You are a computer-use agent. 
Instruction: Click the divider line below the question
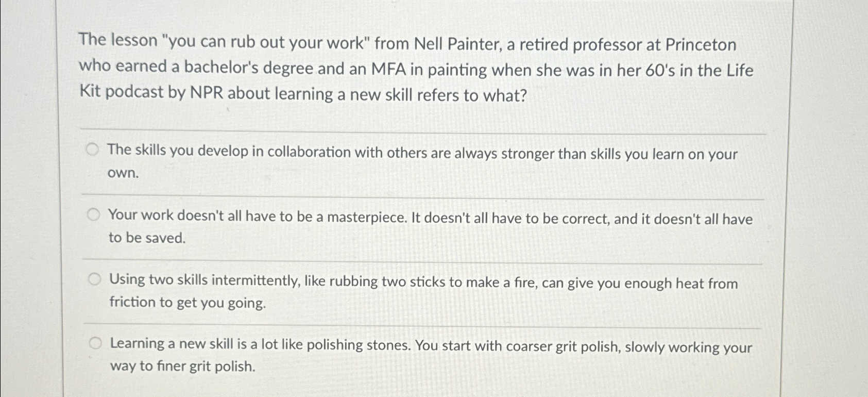click(422, 127)
